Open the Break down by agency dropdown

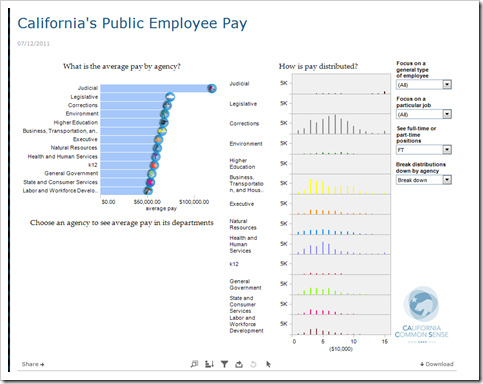coord(424,180)
